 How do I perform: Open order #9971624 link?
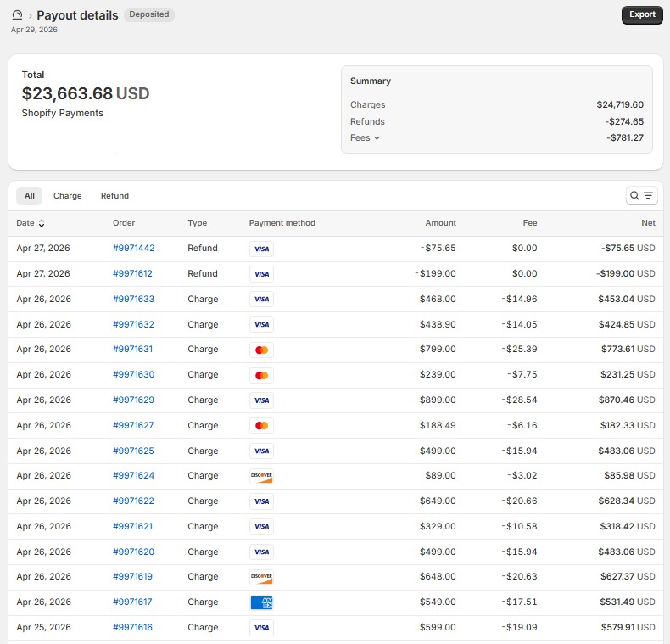(133, 475)
